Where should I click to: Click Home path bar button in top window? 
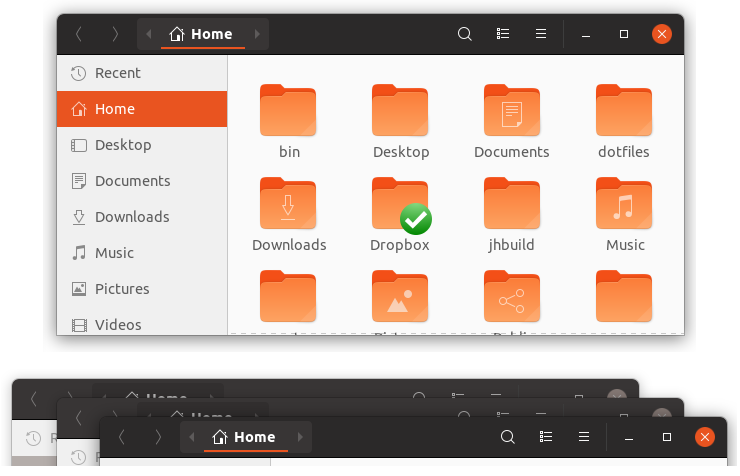coord(201,34)
